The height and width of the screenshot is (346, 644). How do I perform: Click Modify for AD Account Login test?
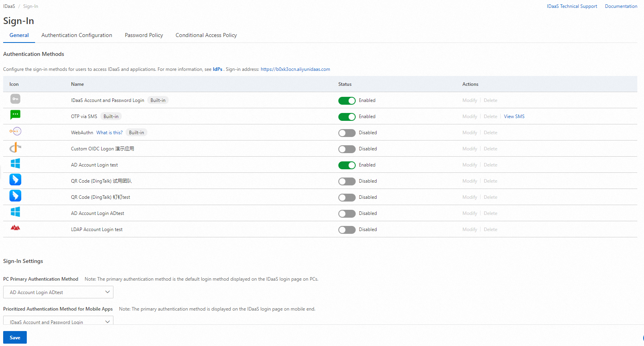coord(470,165)
